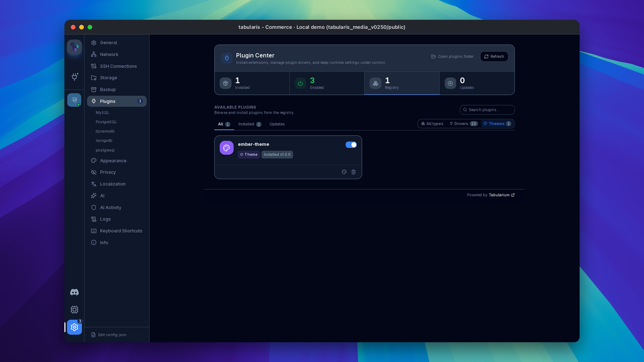This screenshot has width=644, height=362.
Task: Open the settings gear icon in rail
Action: pyautogui.click(x=74, y=327)
